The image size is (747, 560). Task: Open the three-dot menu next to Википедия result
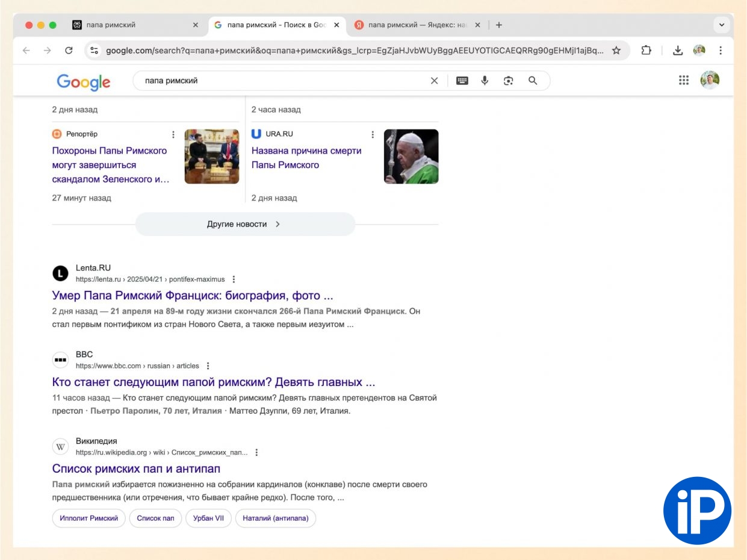257,453
